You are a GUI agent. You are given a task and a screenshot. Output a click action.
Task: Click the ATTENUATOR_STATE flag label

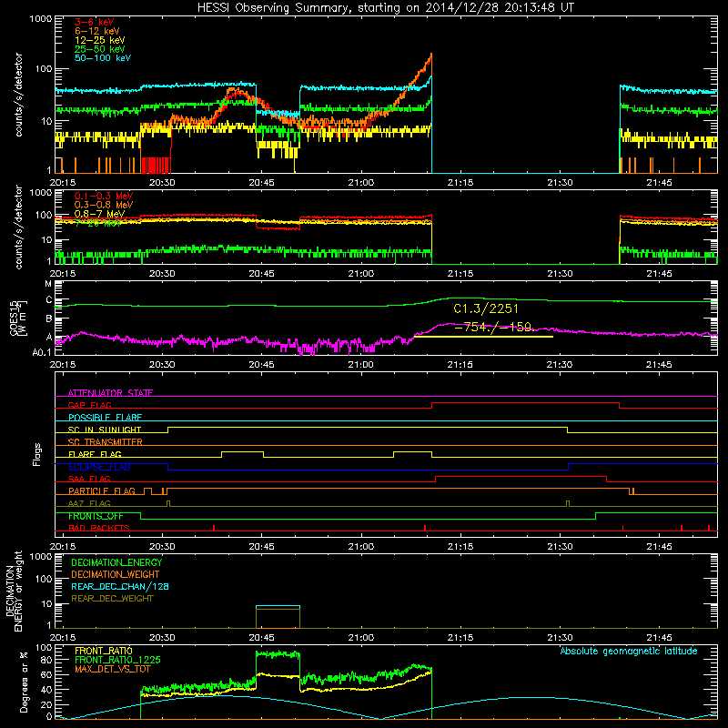[110, 393]
